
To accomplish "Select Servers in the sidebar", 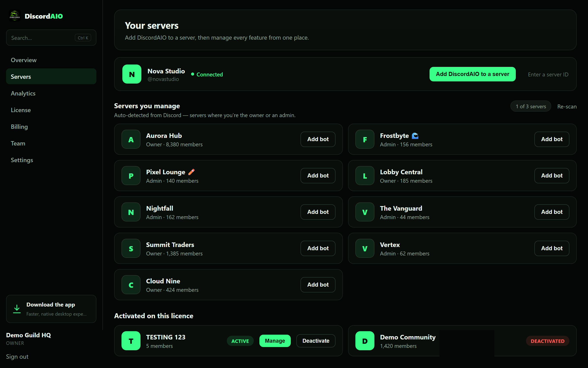I will [51, 77].
